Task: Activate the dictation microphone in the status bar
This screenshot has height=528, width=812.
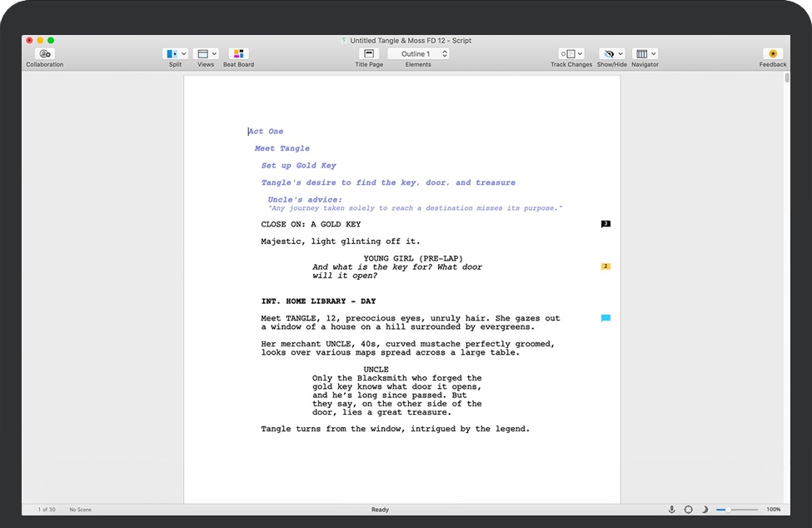Action: pos(672,509)
